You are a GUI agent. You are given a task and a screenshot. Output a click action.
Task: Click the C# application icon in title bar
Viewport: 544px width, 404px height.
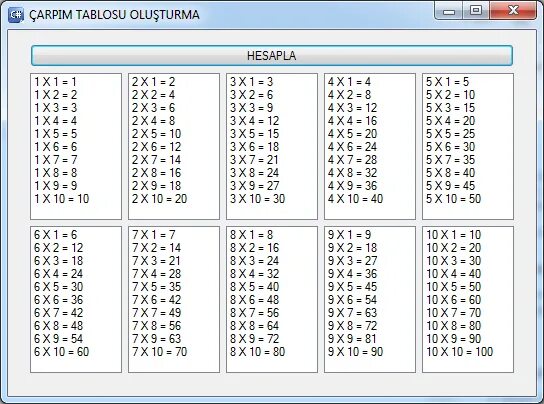tap(16, 15)
